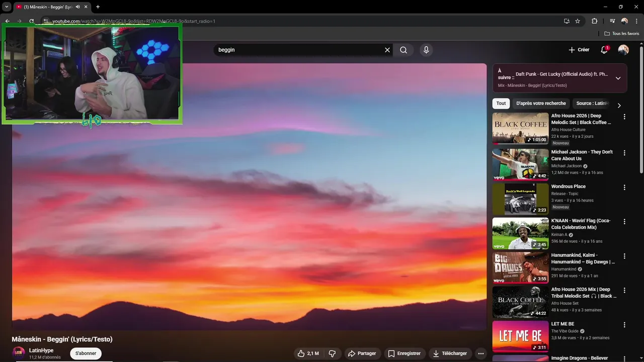Click the URL address bar
Image resolution: width=644 pixels, height=362 pixels.
coord(302,21)
